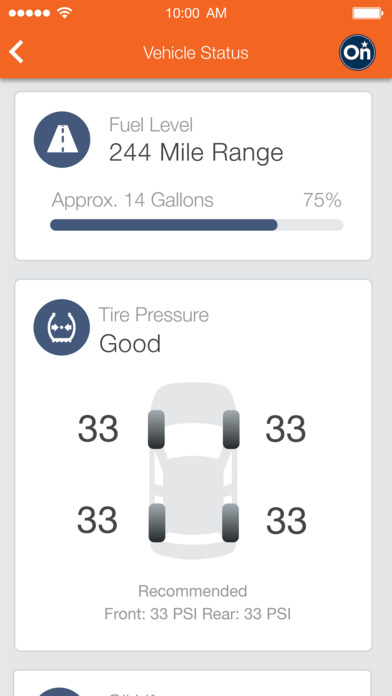Select the rear left tire

(157, 522)
